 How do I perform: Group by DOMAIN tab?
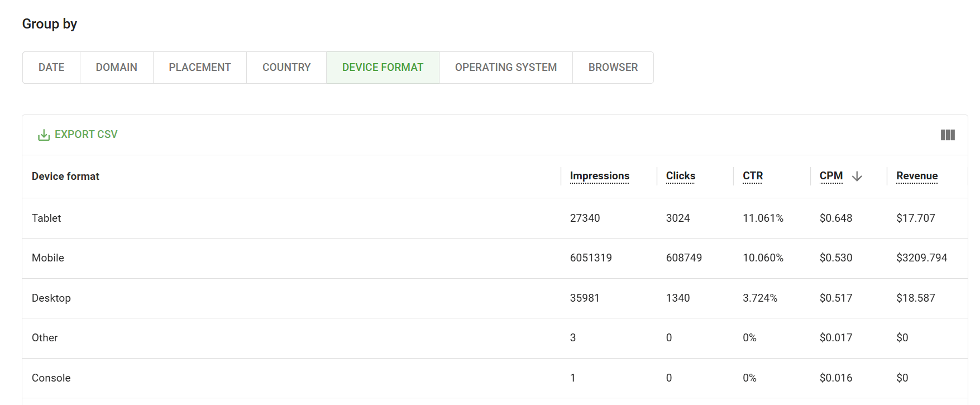(x=117, y=68)
